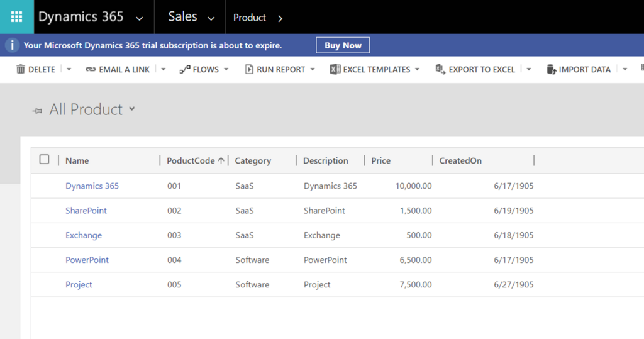Open the SharePoint product record link

click(x=86, y=211)
